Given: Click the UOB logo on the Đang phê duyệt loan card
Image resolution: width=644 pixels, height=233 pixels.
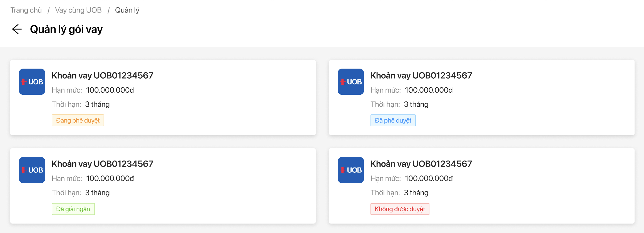Looking at the screenshot, I should [x=32, y=82].
